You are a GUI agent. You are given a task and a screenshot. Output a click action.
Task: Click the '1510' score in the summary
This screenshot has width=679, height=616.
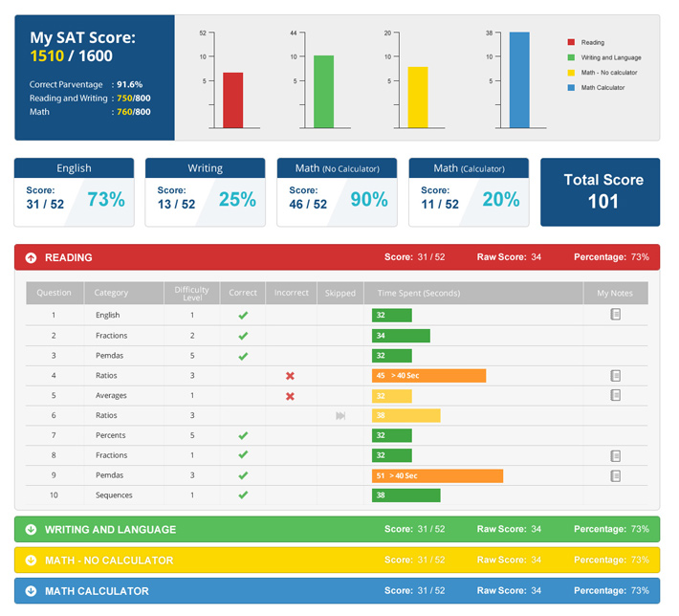pos(47,55)
